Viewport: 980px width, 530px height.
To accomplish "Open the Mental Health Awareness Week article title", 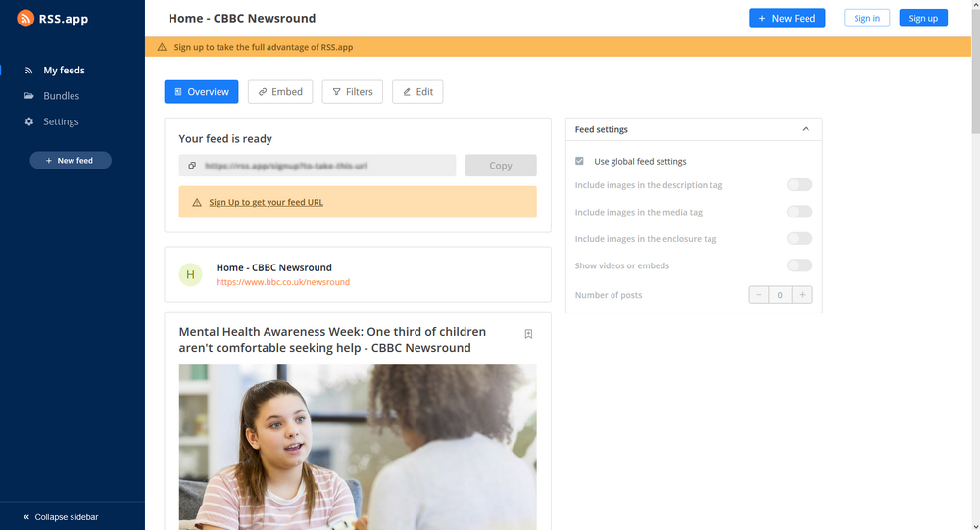I will point(332,339).
